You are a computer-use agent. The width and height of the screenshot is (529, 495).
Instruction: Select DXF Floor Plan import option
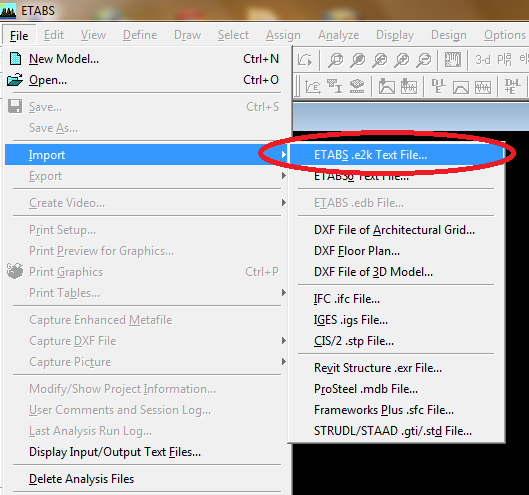click(x=357, y=251)
